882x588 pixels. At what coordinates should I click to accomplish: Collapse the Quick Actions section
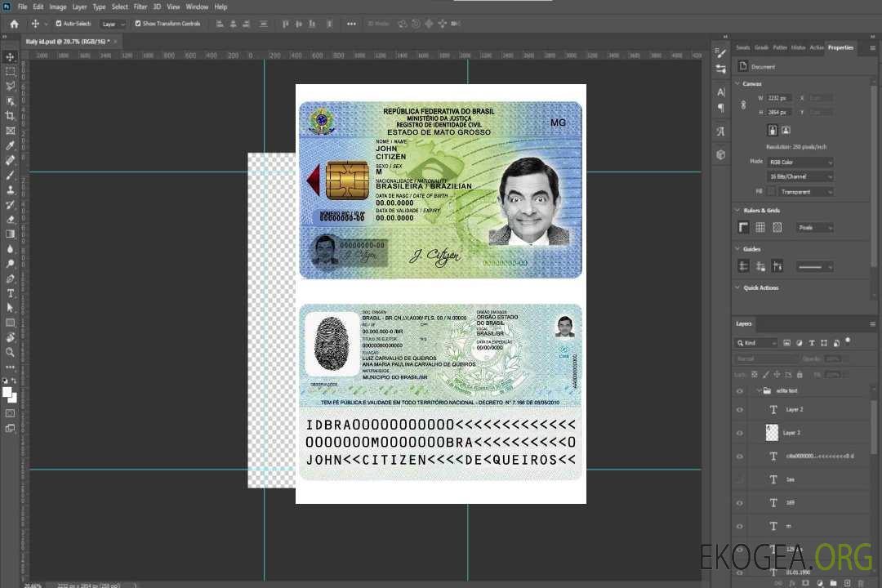tap(737, 287)
